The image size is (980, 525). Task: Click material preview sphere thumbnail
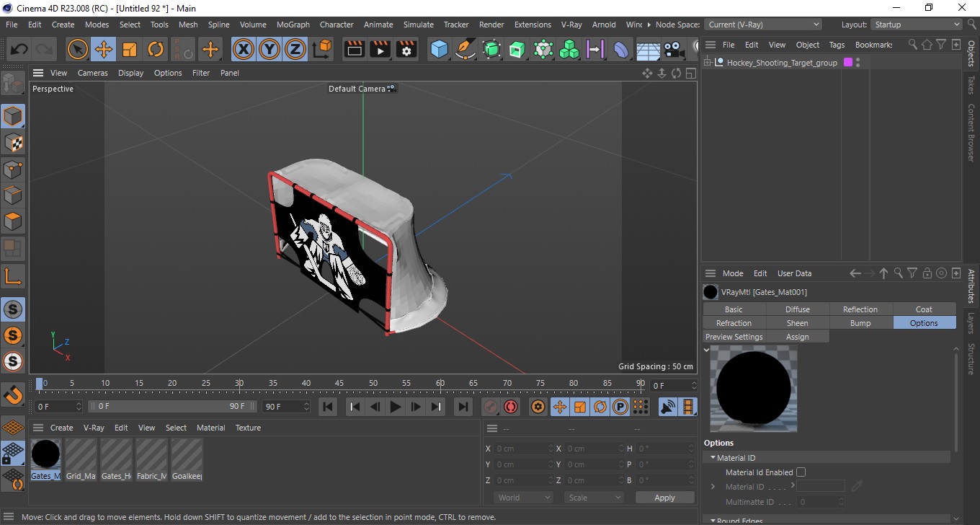pos(754,389)
